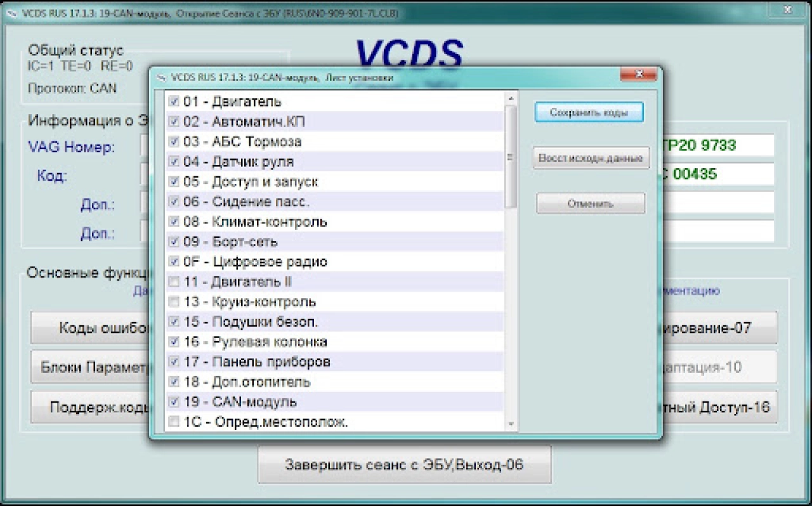Viewport: 812px width, 506px height.
Task: Click Завершить сеанс с ЭБУ,Выход-06 button
Action: point(405,464)
